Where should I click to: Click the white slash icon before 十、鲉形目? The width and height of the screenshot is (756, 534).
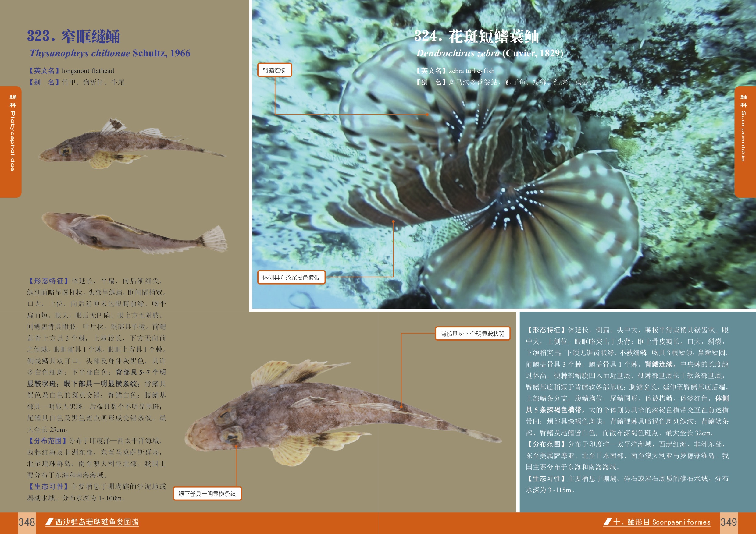point(608,522)
